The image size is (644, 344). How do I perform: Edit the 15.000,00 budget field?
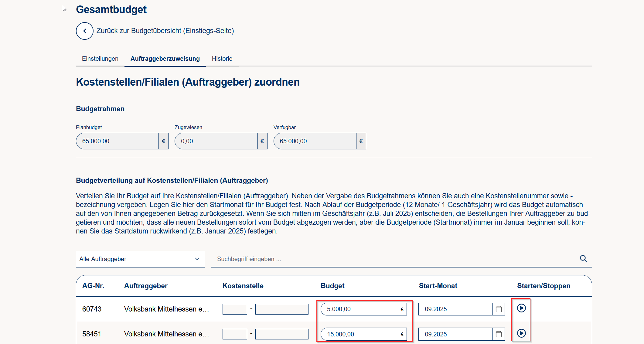[x=359, y=334]
